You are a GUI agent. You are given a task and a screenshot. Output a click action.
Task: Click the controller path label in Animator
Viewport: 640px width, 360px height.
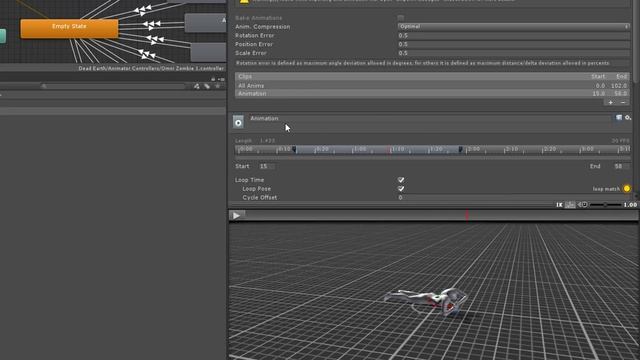pyautogui.click(x=151, y=69)
